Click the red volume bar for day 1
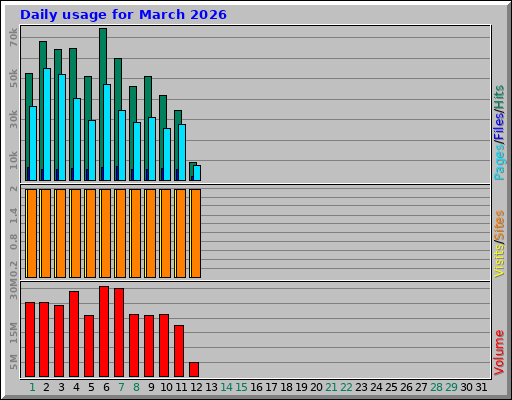 30,339
